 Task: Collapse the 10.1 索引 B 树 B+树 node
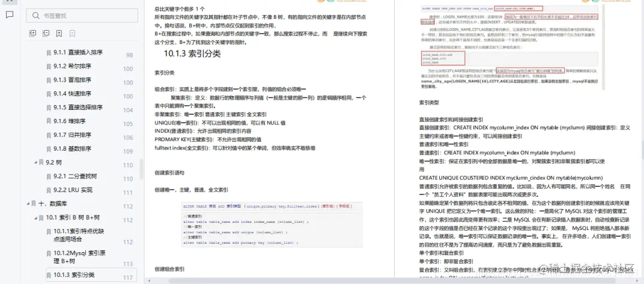click(x=35, y=217)
